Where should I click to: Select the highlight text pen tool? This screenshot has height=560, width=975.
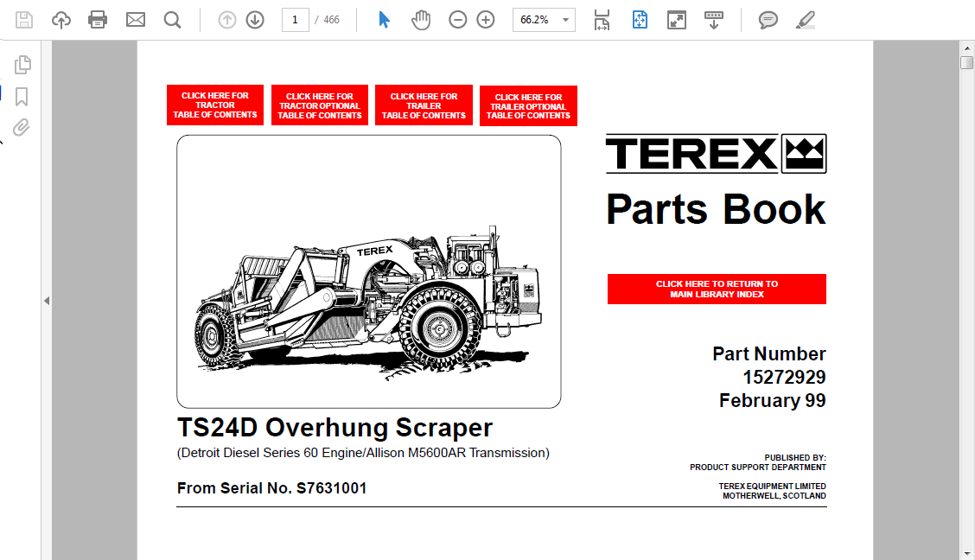tap(806, 20)
